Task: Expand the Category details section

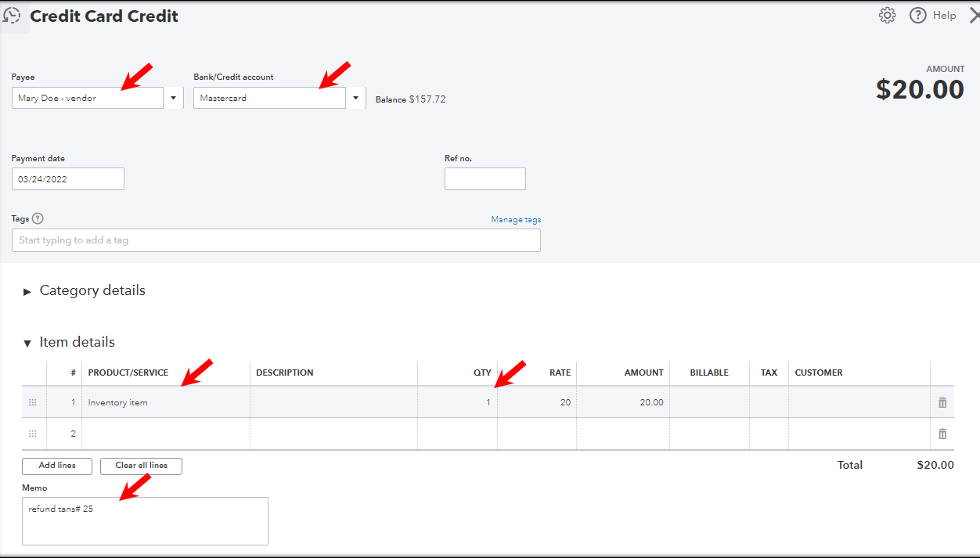Action: [x=27, y=290]
